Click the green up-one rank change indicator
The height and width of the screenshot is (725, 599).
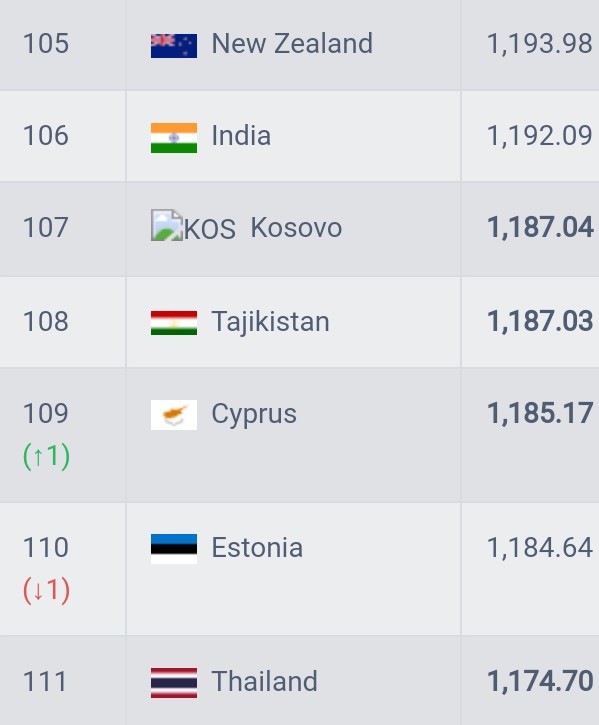[46, 456]
